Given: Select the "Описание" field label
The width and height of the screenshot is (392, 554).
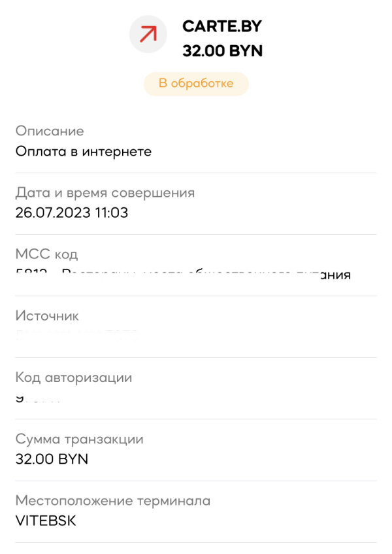Looking at the screenshot, I should pyautogui.click(x=50, y=131).
